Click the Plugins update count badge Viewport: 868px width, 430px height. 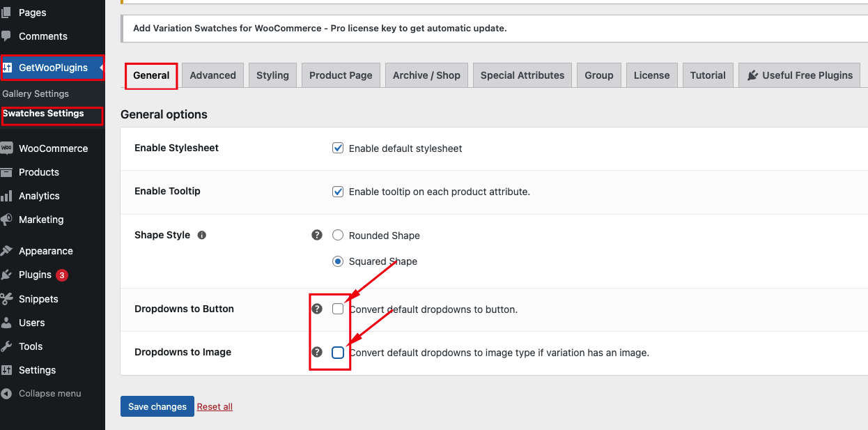(x=61, y=275)
